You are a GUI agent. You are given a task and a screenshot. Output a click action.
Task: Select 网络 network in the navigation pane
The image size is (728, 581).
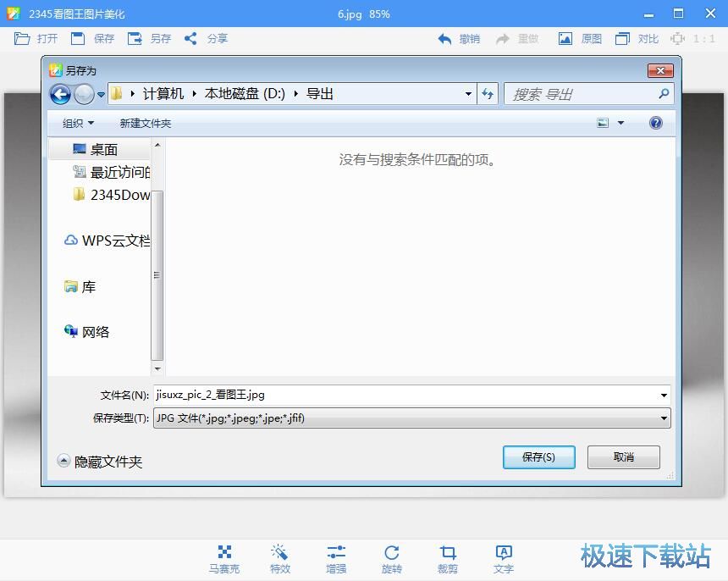click(x=87, y=332)
